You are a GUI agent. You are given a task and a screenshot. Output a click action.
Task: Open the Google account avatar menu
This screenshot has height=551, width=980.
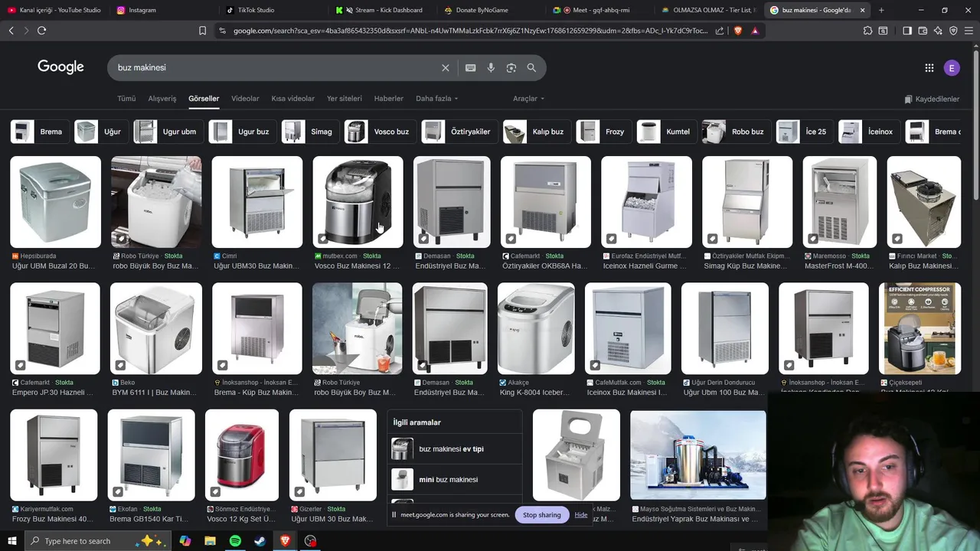click(x=952, y=68)
